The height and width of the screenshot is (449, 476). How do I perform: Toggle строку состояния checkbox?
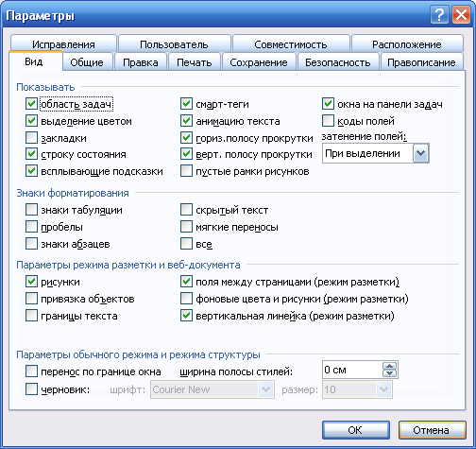[31, 154]
